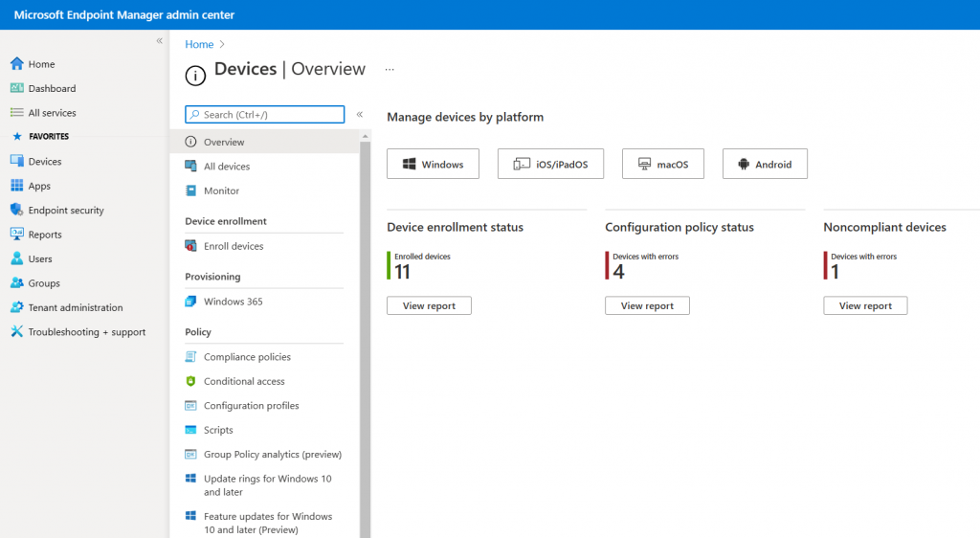Click the Devices menu scrollbar

click(x=365, y=337)
